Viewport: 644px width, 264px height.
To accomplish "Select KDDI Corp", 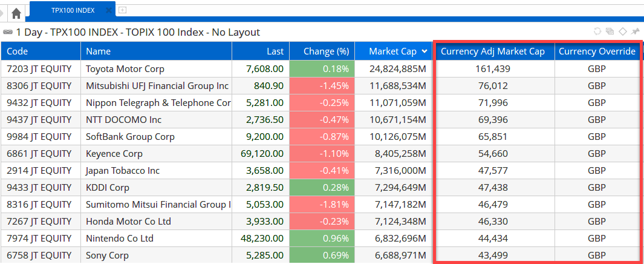I will tap(108, 188).
